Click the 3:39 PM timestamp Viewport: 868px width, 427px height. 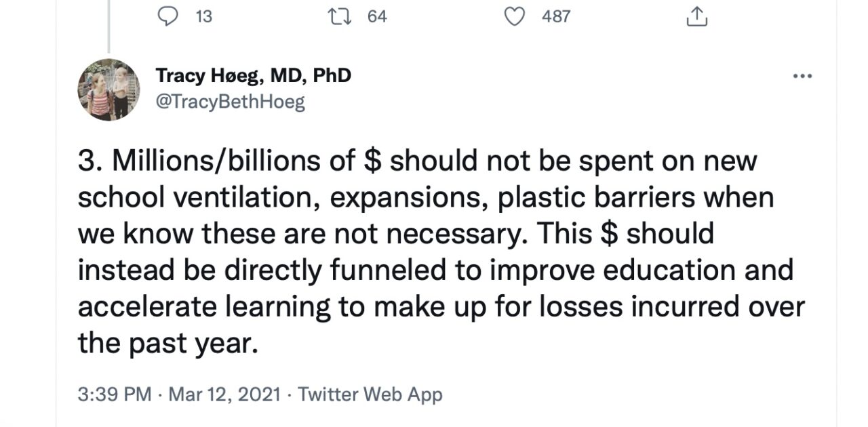[114, 394]
